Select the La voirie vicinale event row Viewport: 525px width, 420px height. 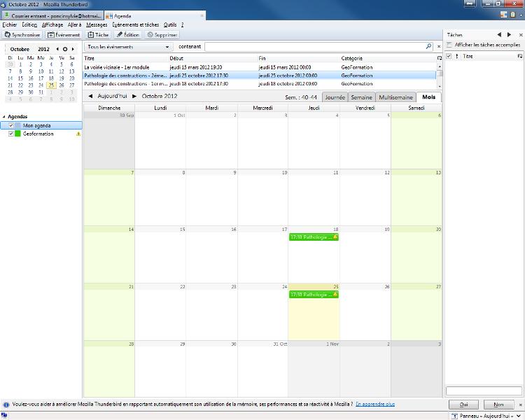259,67
